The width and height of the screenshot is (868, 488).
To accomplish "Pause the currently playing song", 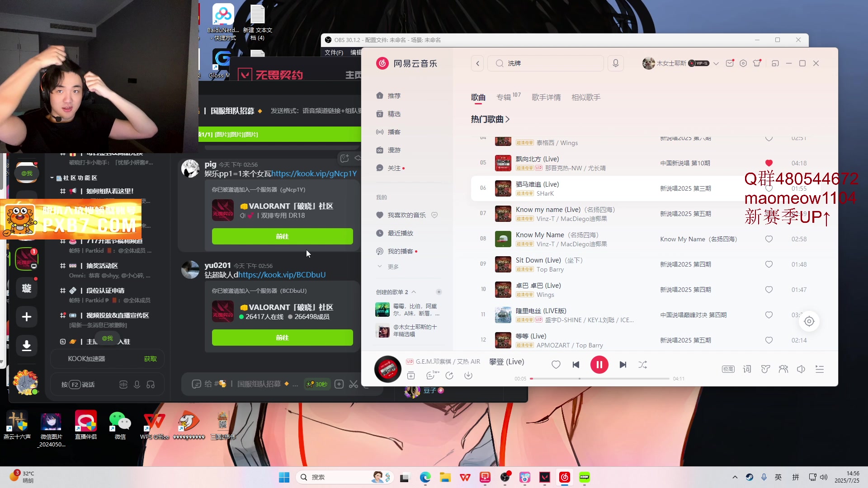I will click(599, 365).
